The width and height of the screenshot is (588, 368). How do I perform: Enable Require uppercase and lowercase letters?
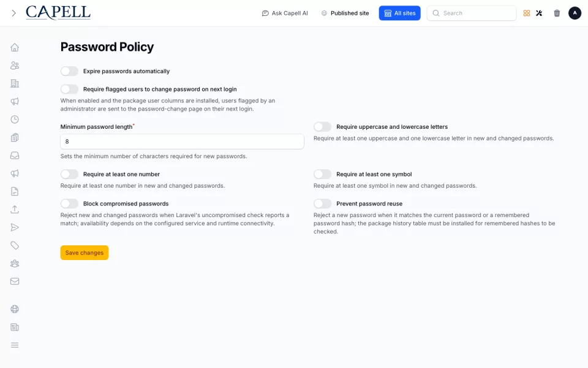(x=323, y=127)
